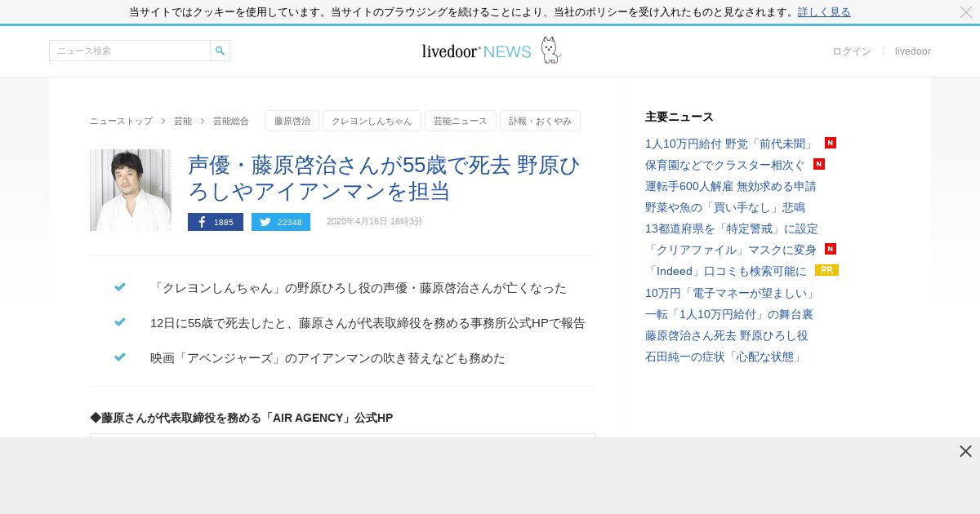Open headline 石田純一の症状「心配な状態」
Viewport: 980px width, 514px height.
click(725, 357)
